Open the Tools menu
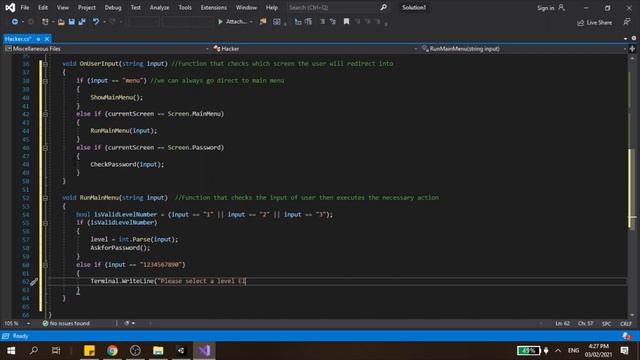 click(185, 7)
